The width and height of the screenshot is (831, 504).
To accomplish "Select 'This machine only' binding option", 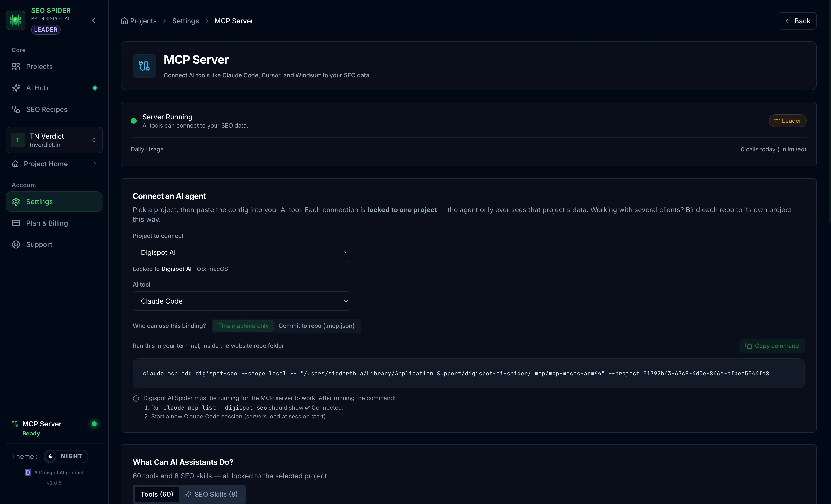I will (243, 326).
